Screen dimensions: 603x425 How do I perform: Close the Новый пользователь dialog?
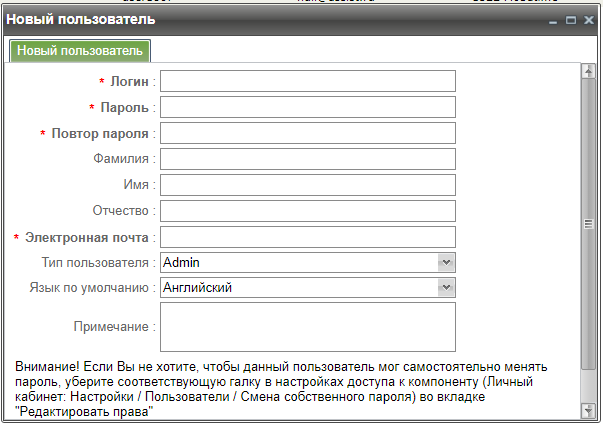coord(588,21)
